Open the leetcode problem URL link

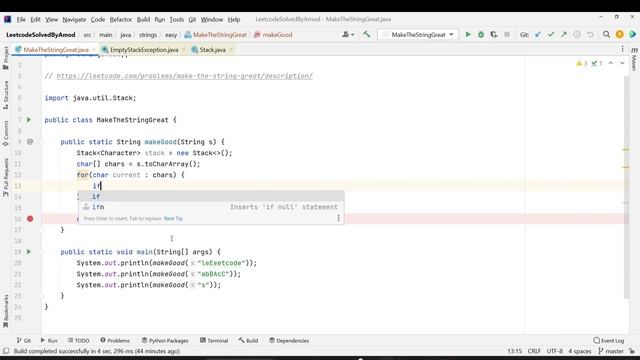click(x=184, y=76)
